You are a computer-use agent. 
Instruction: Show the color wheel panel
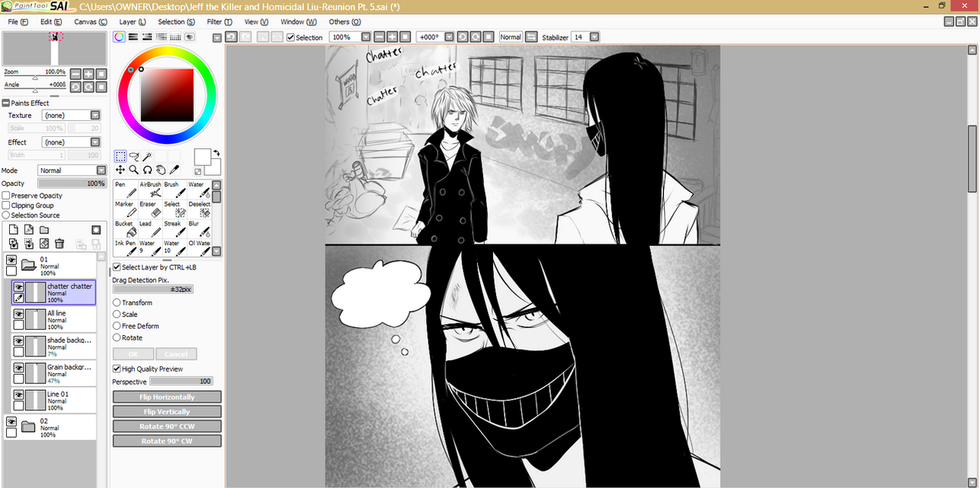[119, 37]
